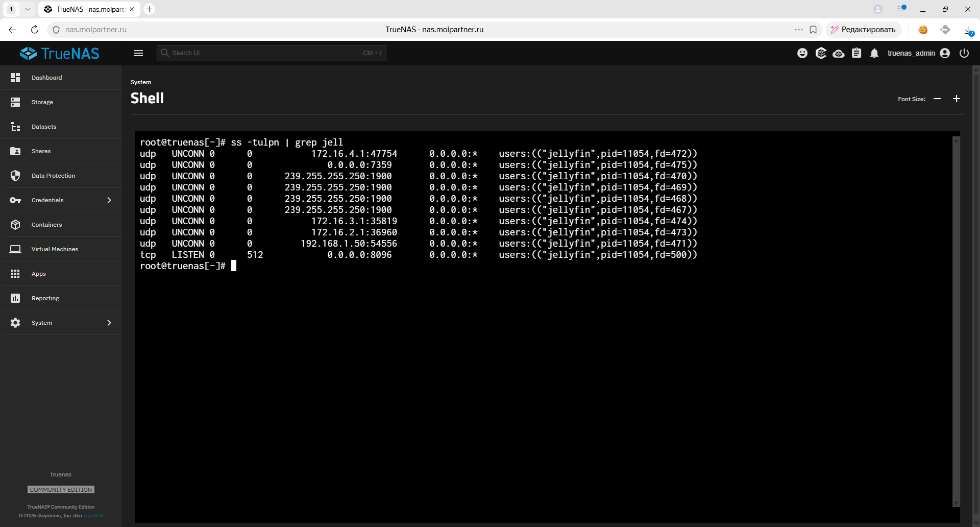The width and height of the screenshot is (980, 527).
Task: Open the Apps section
Action: 39,274
